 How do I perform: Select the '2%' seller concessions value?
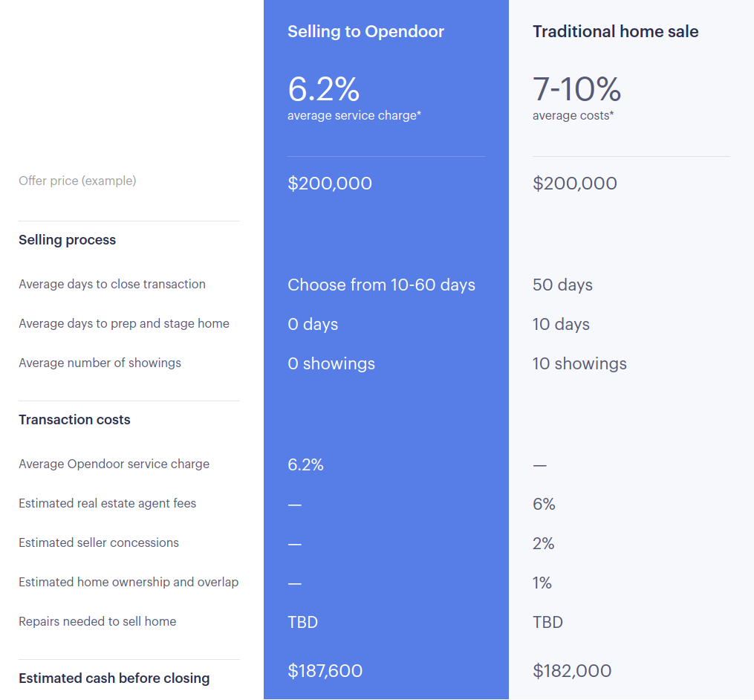(543, 544)
